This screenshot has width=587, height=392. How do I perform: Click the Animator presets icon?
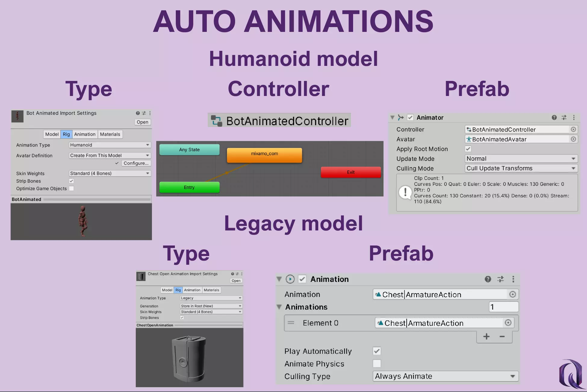click(x=564, y=117)
